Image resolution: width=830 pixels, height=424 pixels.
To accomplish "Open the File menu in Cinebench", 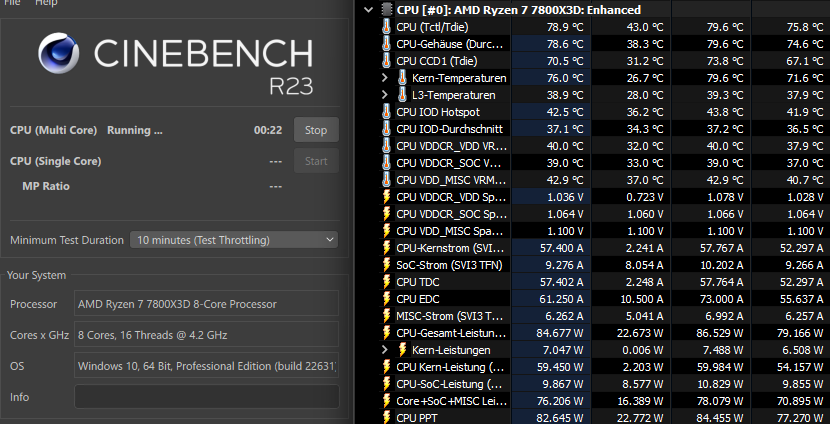I will coord(13,3).
